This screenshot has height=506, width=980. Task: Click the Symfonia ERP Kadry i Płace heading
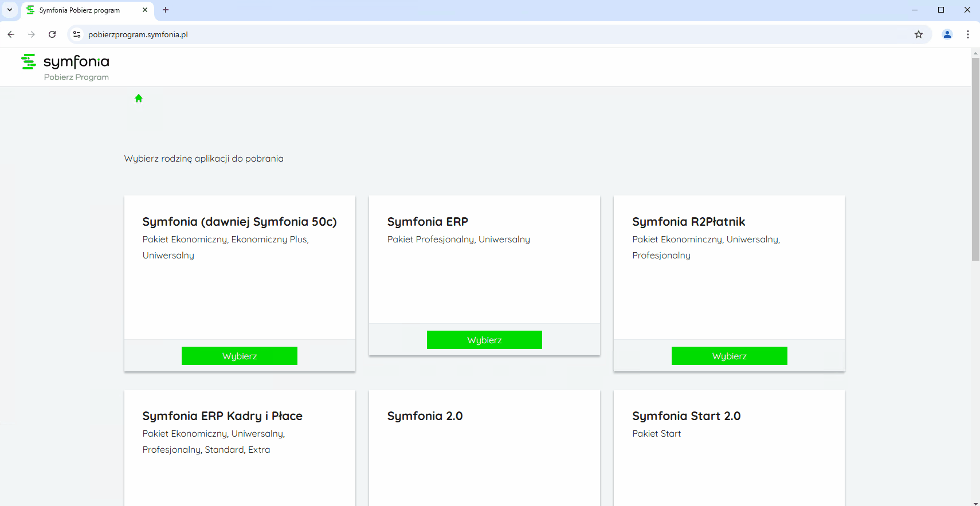tap(222, 416)
